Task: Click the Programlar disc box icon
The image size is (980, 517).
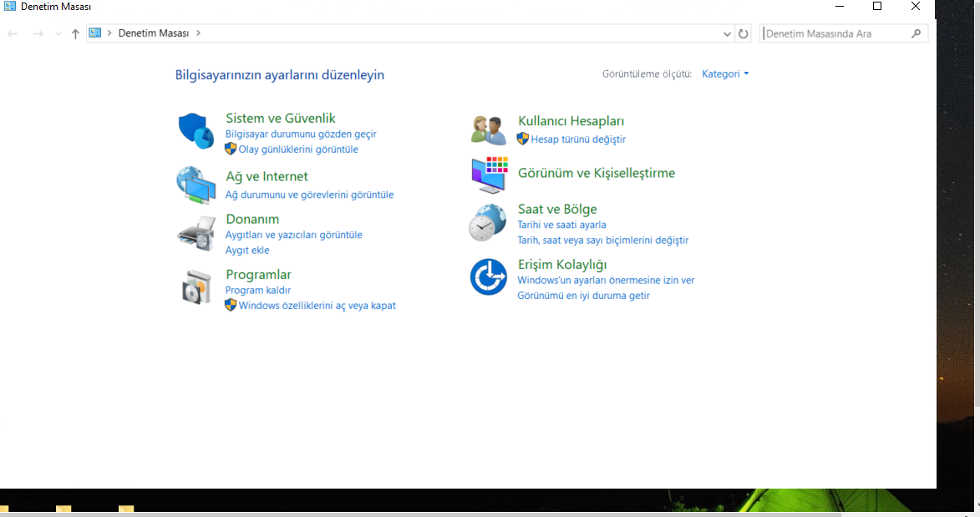Action: (196, 287)
